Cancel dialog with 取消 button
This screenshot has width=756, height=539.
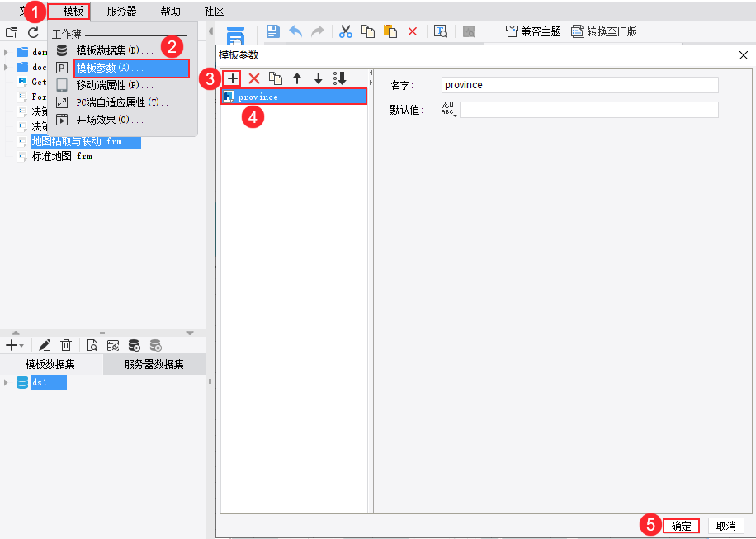[726, 526]
